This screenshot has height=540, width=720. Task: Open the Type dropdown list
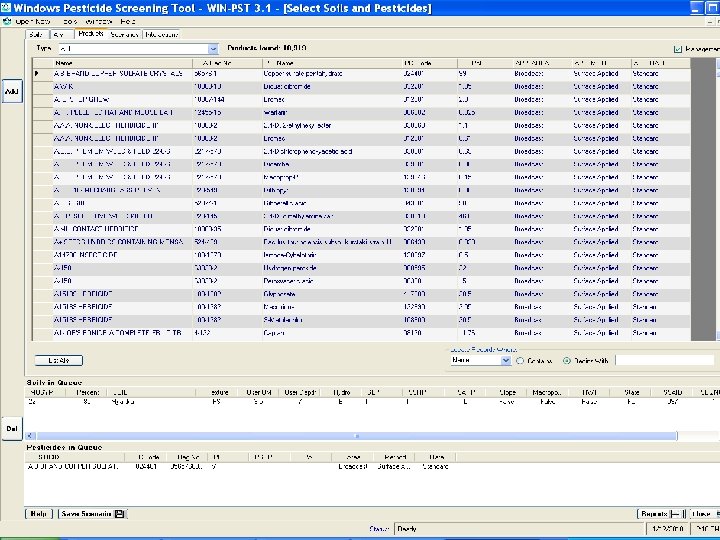(213, 49)
